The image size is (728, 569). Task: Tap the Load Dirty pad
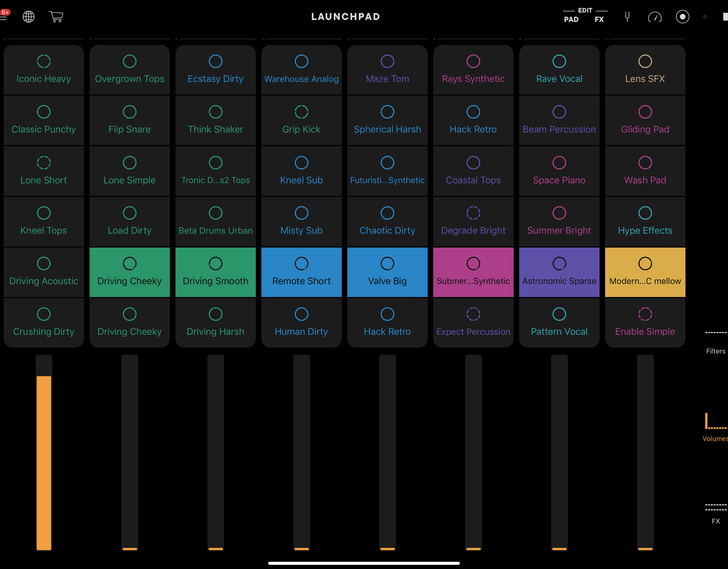click(130, 221)
